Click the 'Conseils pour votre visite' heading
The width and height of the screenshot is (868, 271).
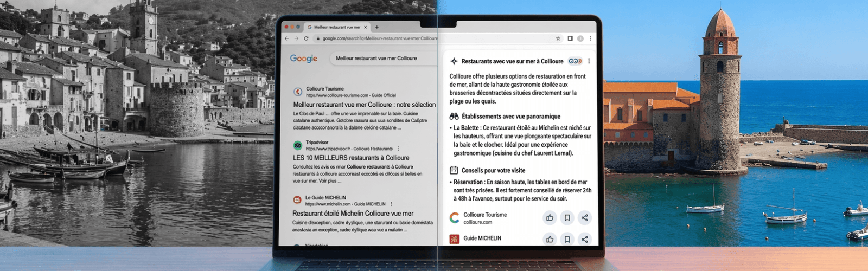[x=493, y=170]
